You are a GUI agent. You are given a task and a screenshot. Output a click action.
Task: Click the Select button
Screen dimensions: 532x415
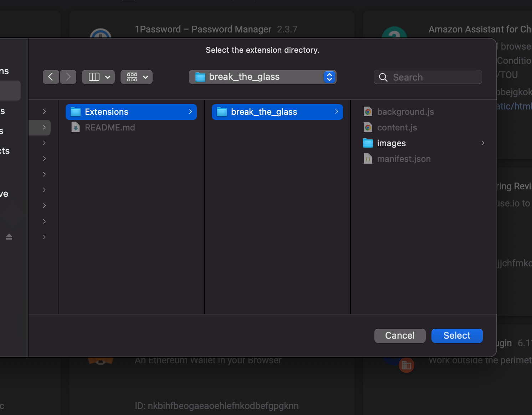click(x=457, y=335)
